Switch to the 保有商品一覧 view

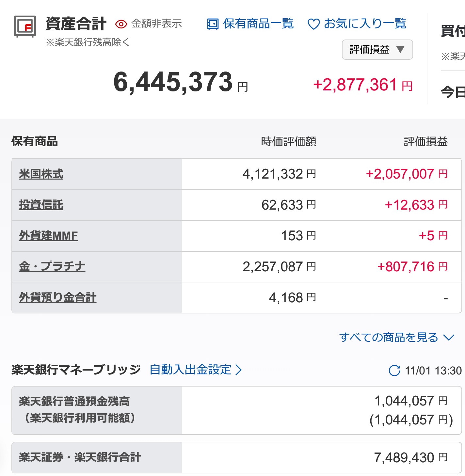[258, 24]
